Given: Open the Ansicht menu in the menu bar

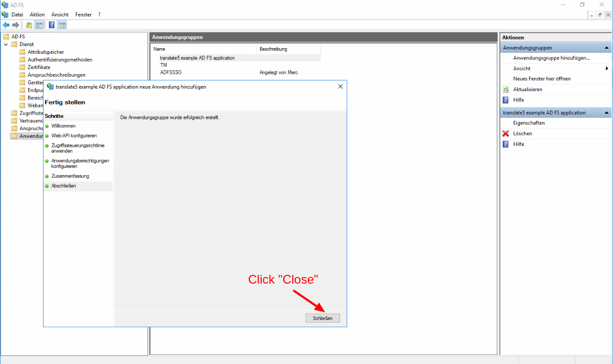Looking at the screenshot, I should 60,14.
